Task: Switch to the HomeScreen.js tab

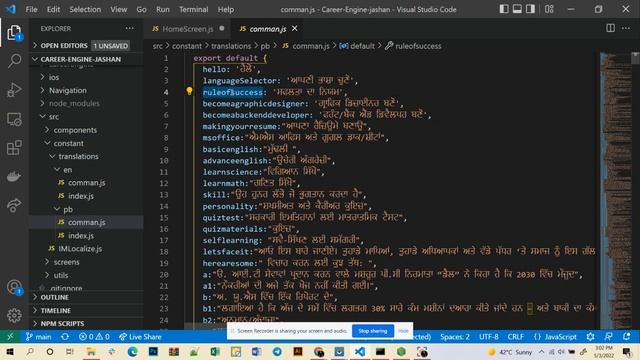Action: click(x=188, y=29)
